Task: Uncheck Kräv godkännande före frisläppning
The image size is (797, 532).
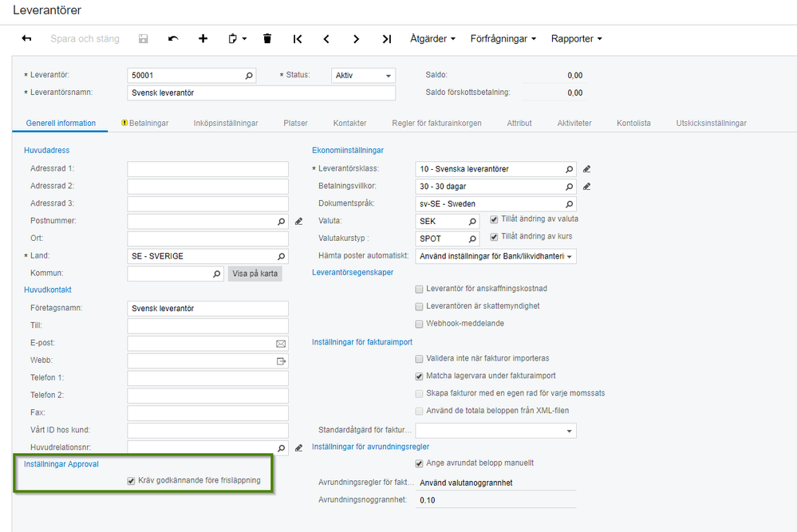Action: 131,481
